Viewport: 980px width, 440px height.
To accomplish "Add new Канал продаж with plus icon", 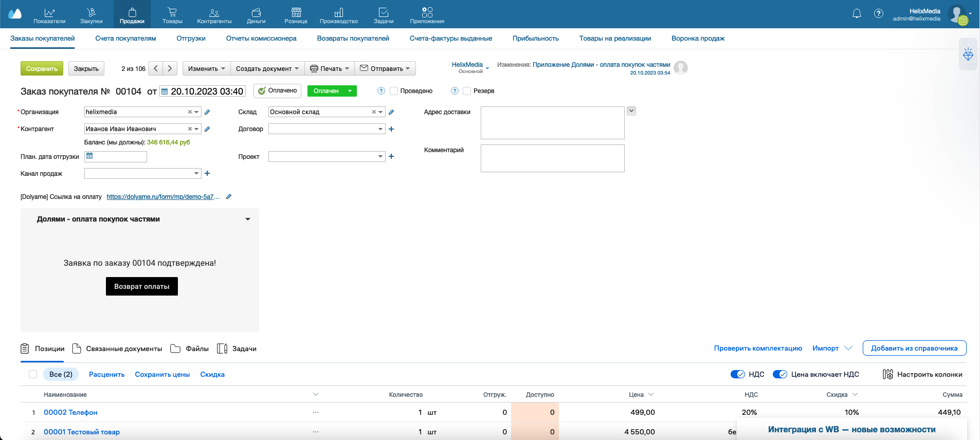I will click(207, 173).
